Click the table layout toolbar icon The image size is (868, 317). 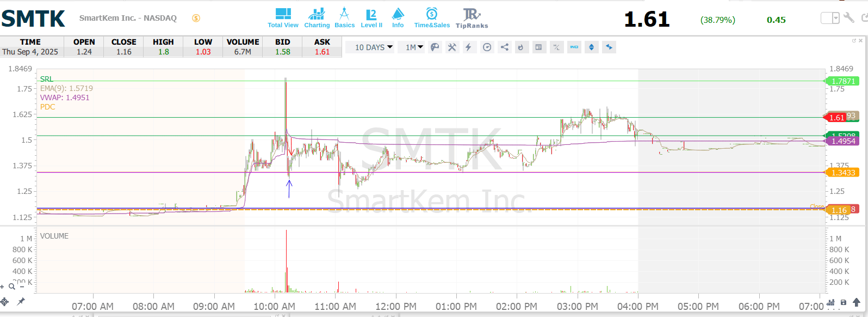(538, 47)
